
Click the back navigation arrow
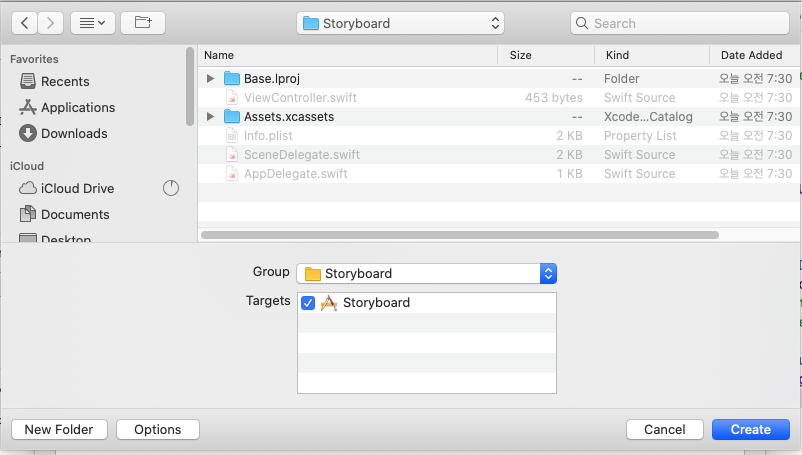coord(24,22)
